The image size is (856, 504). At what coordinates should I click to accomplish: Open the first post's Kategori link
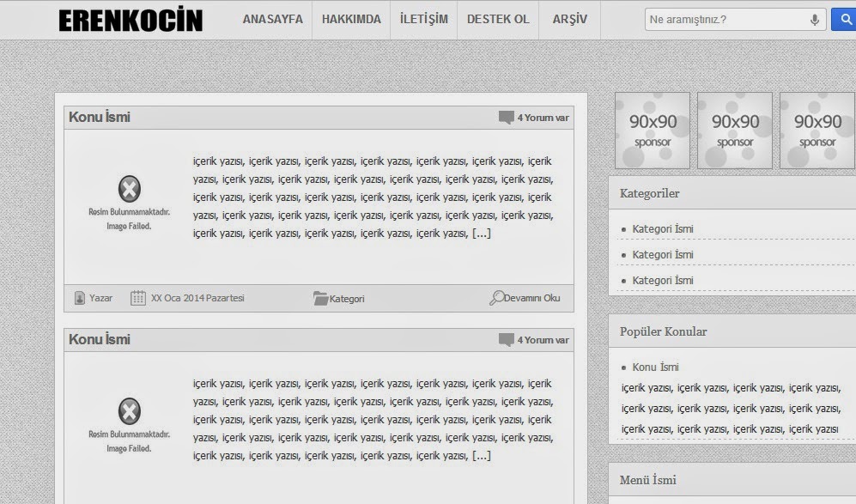click(347, 299)
